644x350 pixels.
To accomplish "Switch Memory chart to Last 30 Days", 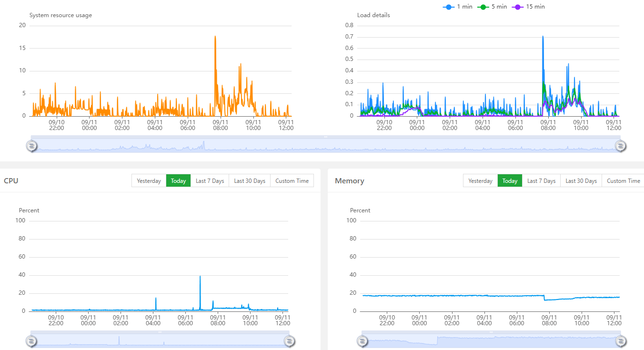I will pos(581,181).
